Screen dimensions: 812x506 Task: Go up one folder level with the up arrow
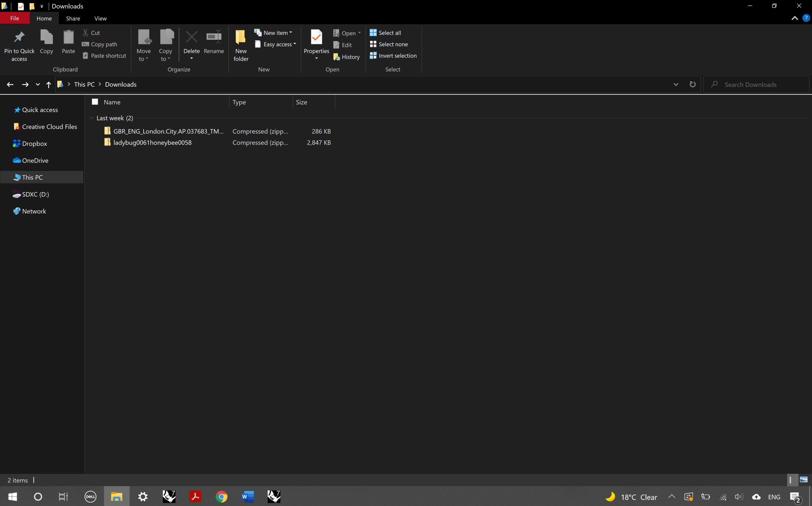point(48,84)
